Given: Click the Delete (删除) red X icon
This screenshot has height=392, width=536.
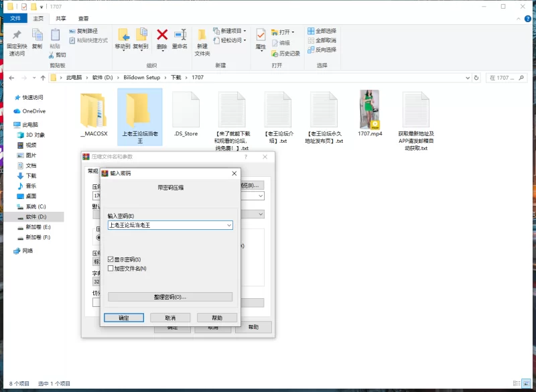Looking at the screenshot, I should point(162,35).
